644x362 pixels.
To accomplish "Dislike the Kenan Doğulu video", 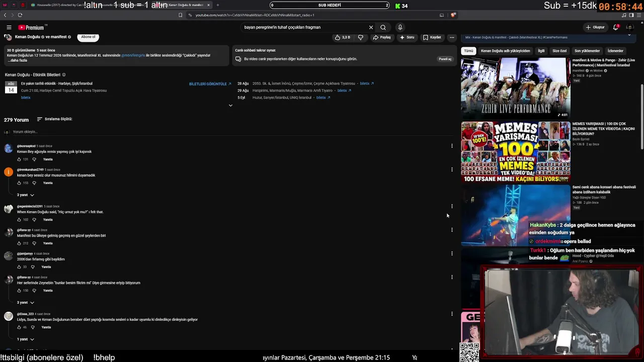I will 360,37.
